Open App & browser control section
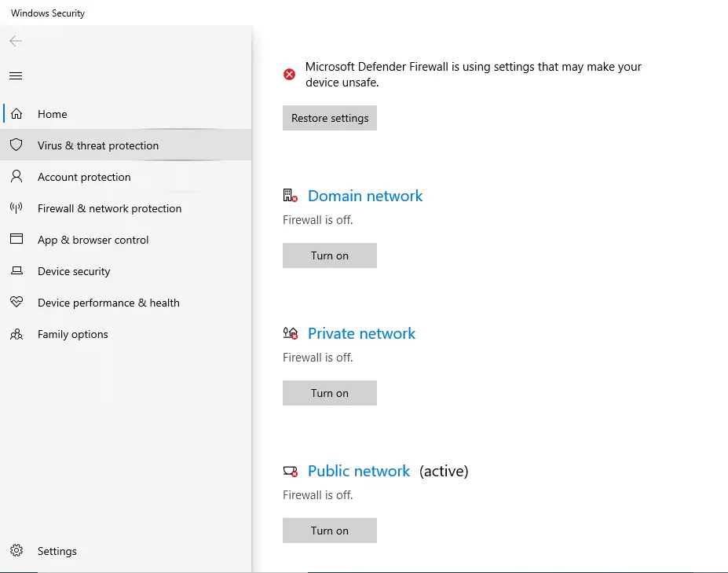The width and height of the screenshot is (728, 573). [126, 240]
